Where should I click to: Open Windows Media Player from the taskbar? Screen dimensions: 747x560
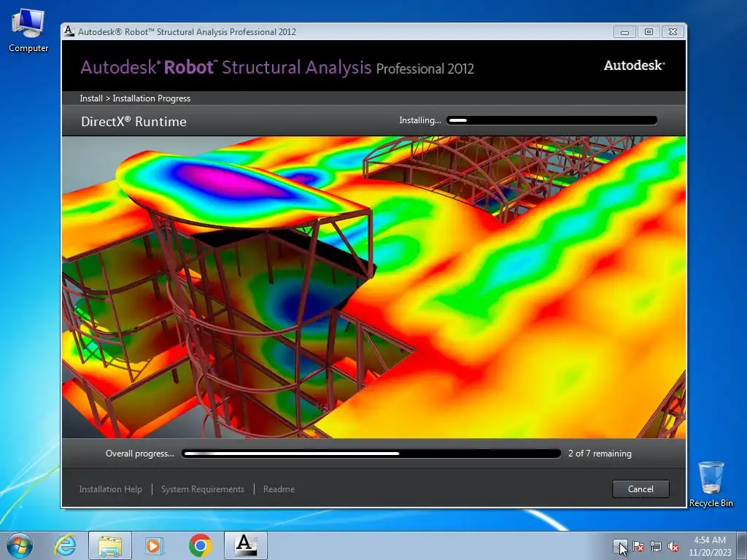154,545
